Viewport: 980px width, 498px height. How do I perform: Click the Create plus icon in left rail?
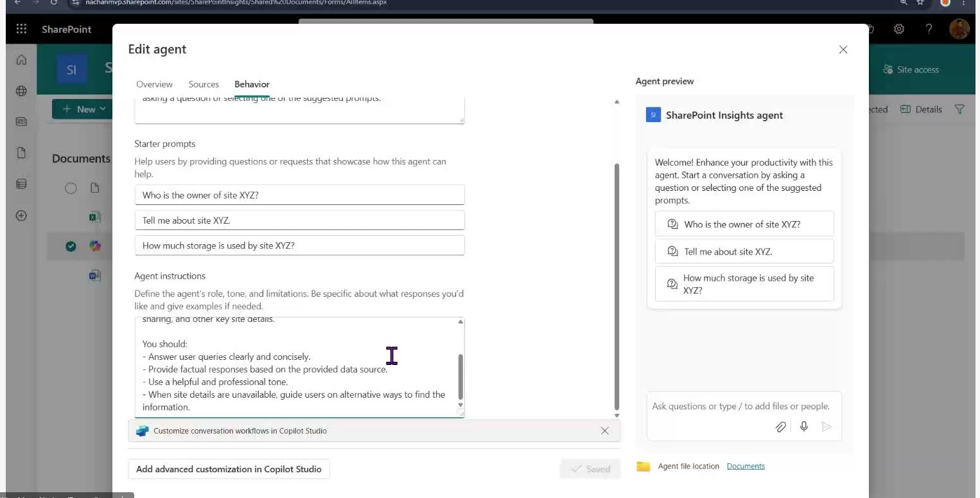(x=21, y=216)
